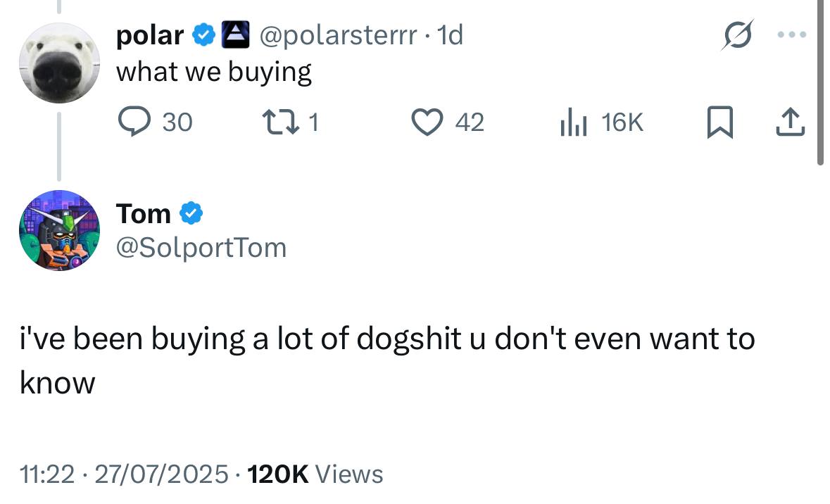View analytics via the 16K bar chart icon
830x504 pixels.
tap(573, 122)
